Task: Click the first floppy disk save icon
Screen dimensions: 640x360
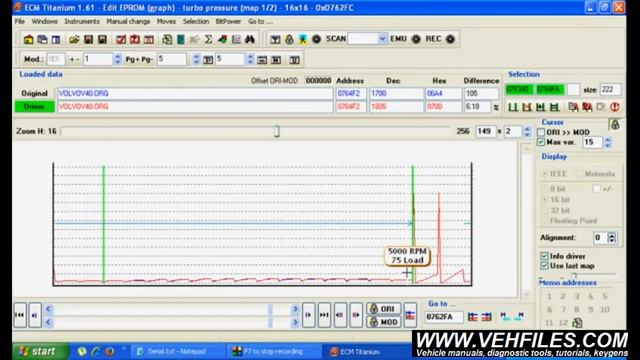Action: click(88, 39)
